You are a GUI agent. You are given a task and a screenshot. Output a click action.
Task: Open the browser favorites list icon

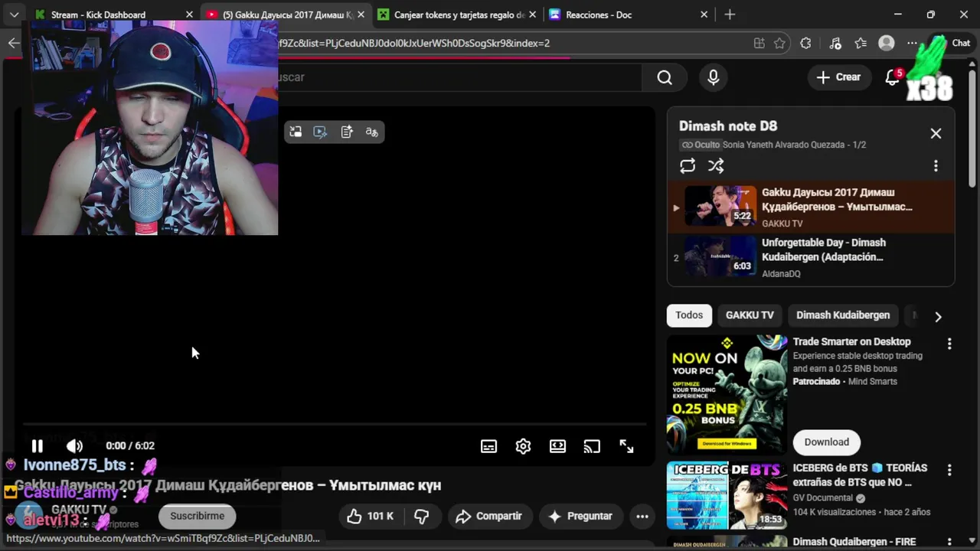[x=861, y=44]
